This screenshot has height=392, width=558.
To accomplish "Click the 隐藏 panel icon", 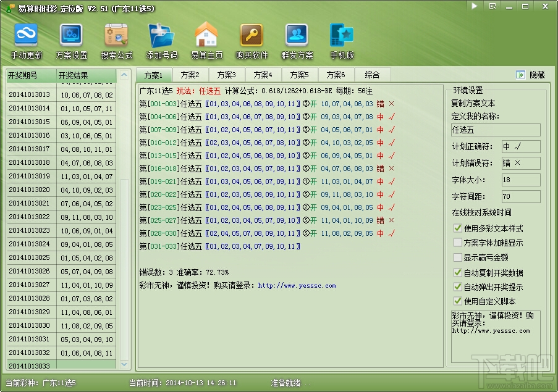I will pyautogui.click(x=521, y=75).
